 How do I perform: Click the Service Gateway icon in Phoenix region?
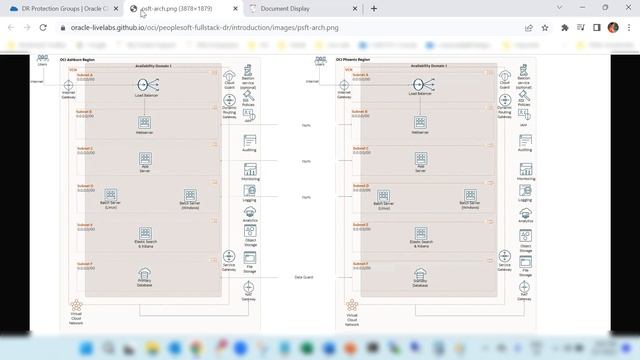coord(504,256)
